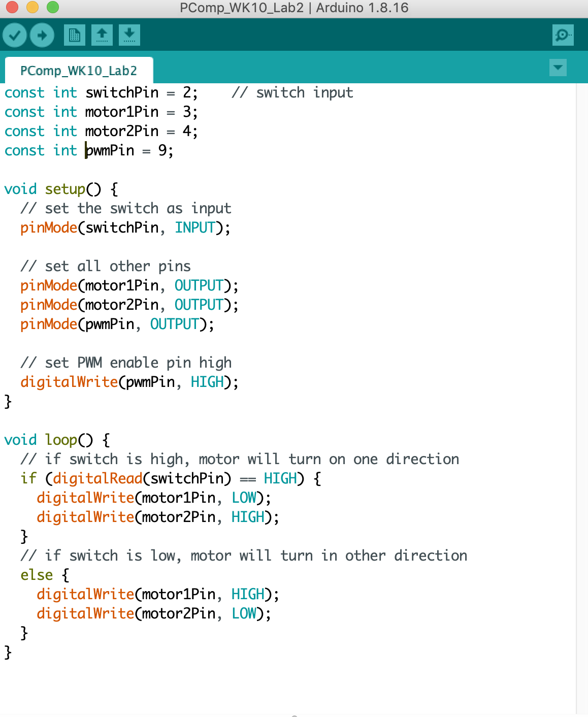Screen dimensions: 588x717
Task: Minimize the window using the yellow button
Action: tap(32, 7)
